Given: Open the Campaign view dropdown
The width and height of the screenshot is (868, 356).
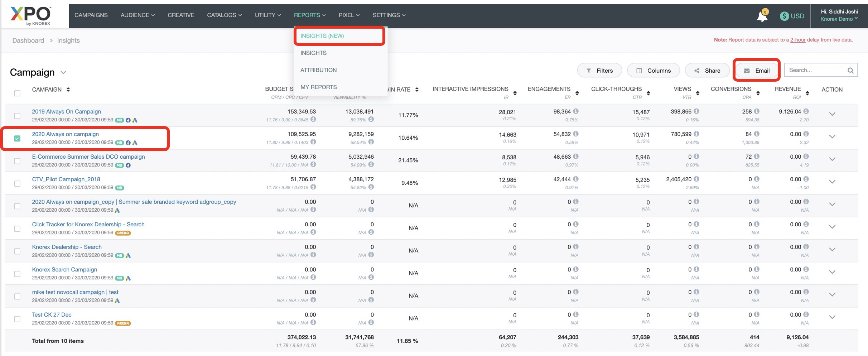Looking at the screenshot, I should click(x=63, y=72).
